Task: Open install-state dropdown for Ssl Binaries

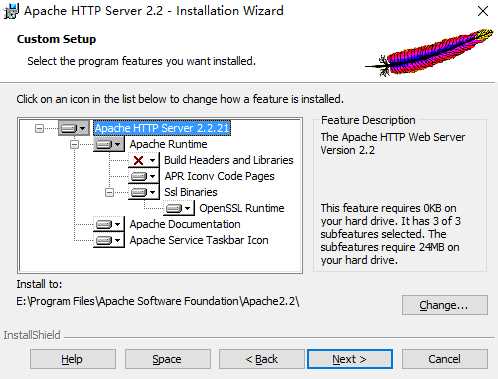Action: tap(144, 192)
